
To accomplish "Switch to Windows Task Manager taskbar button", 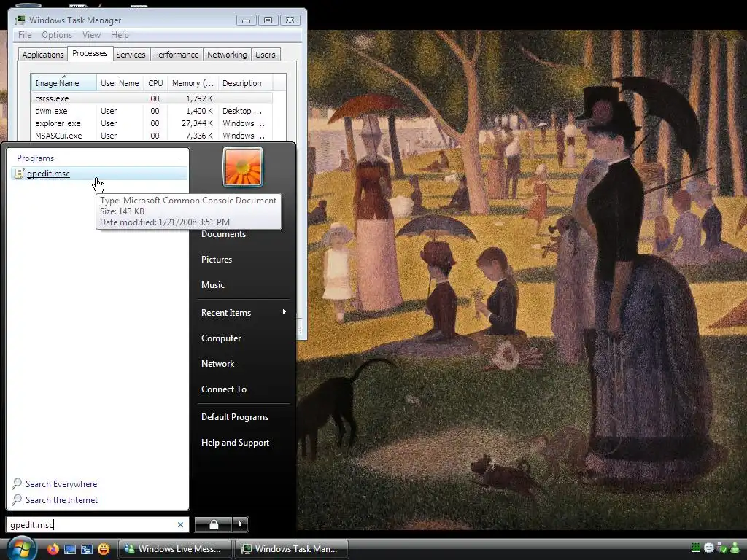I will [292, 549].
